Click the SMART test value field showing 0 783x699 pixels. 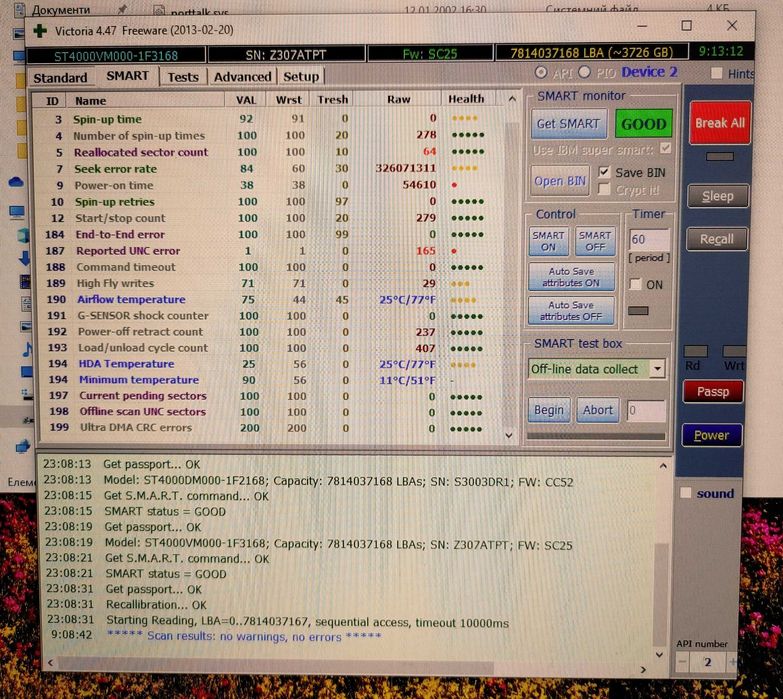pyautogui.click(x=646, y=411)
